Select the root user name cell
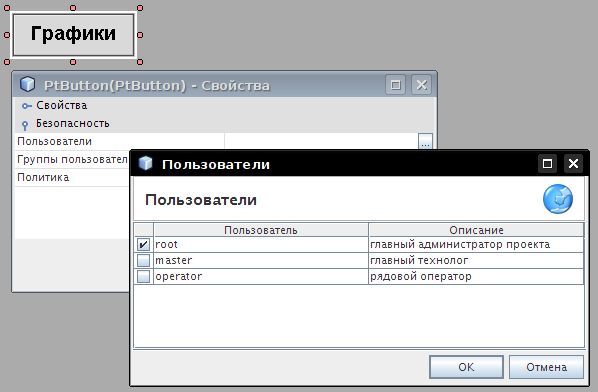 point(261,244)
